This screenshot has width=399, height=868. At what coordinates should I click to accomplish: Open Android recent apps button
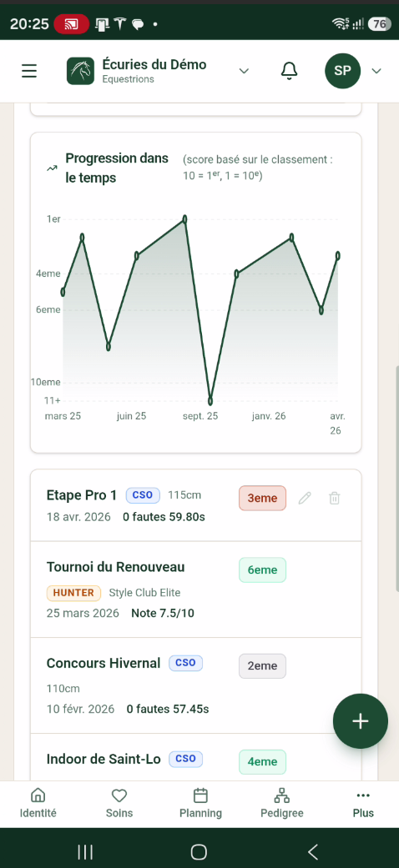coord(85,851)
